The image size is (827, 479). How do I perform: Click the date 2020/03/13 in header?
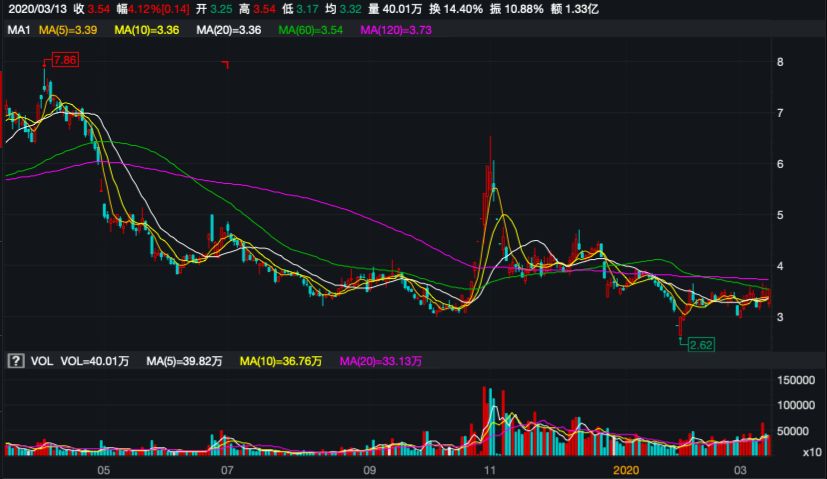[x=35, y=9]
